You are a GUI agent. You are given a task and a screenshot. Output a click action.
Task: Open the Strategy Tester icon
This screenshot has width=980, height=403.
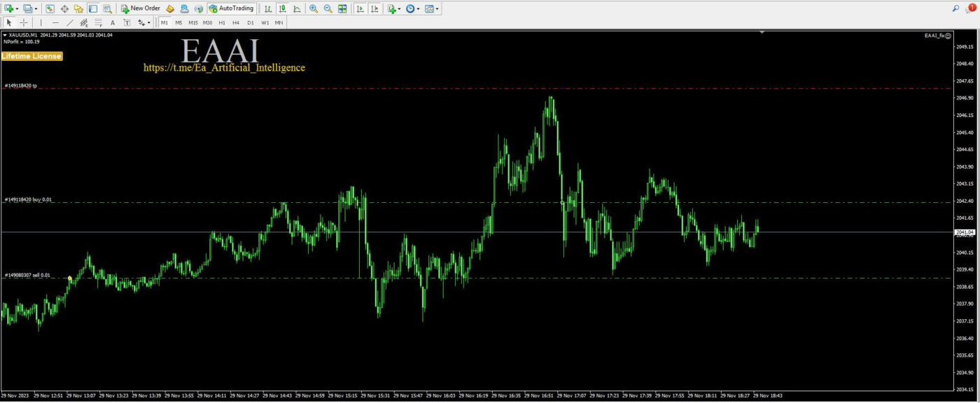click(x=107, y=8)
